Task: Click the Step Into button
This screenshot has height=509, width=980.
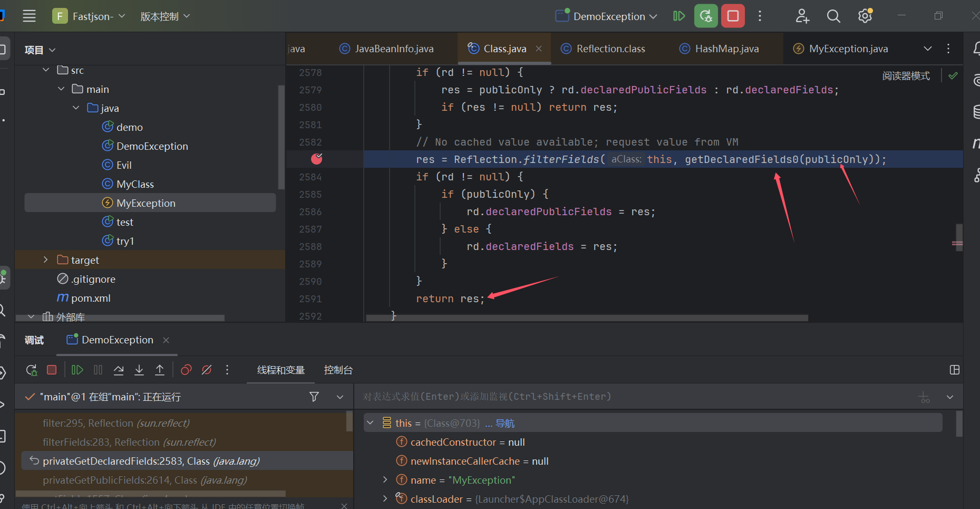Action: [x=139, y=370]
